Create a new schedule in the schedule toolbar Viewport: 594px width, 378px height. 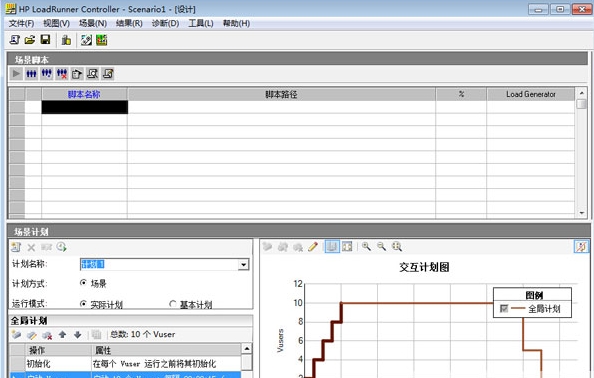click(16, 247)
